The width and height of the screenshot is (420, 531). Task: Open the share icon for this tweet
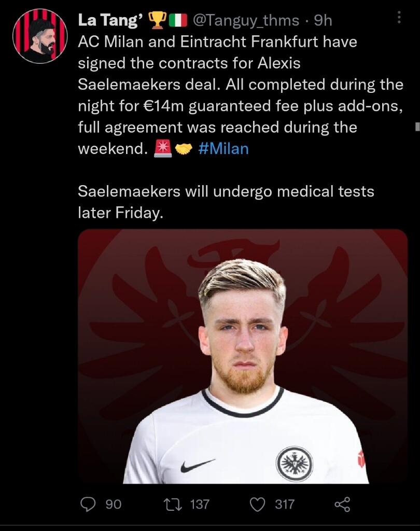[342, 505]
